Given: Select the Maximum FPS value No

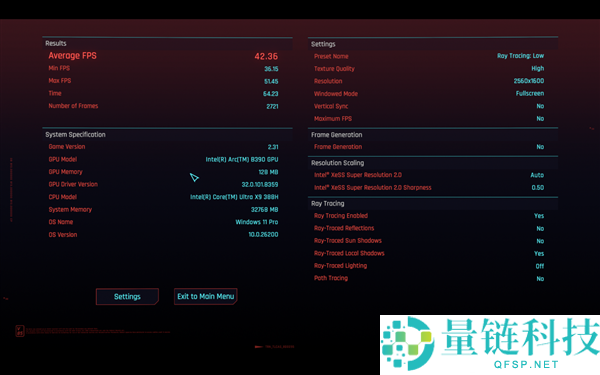Looking at the screenshot, I should click(540, 119).
